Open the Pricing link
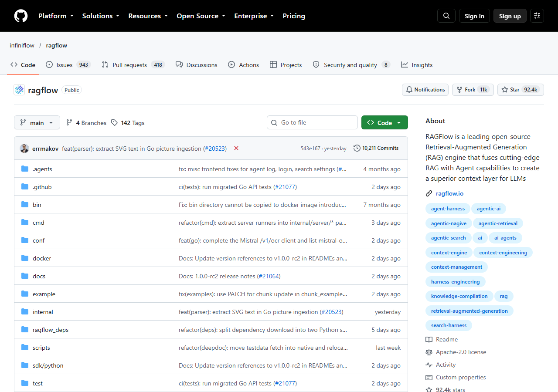The image size is (558, 392). 294,16
